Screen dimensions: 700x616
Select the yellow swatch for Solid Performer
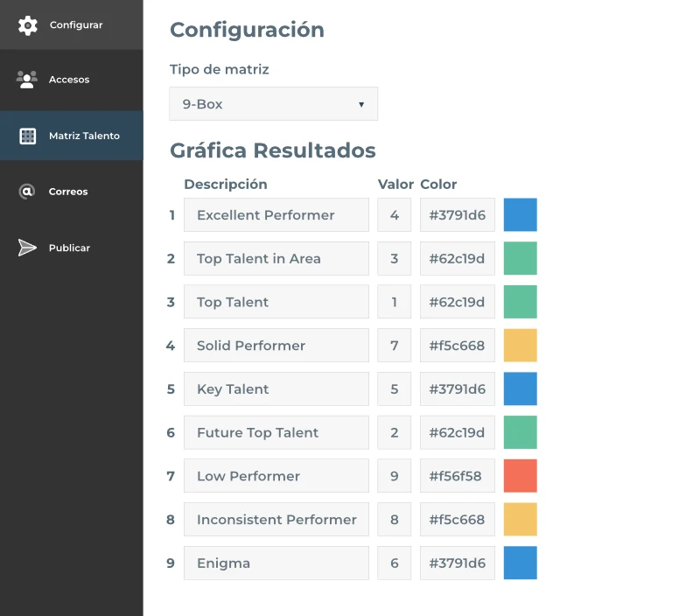[x=520, y=346]
